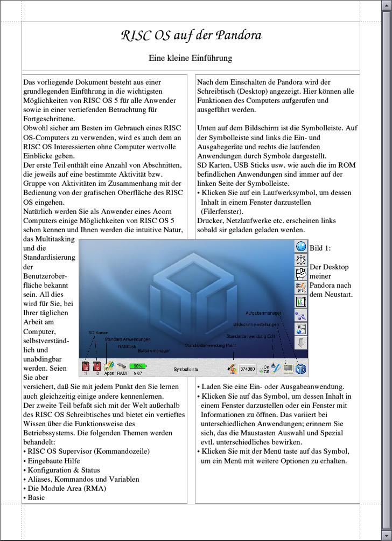Click the green 98% battery indicator

138,366
